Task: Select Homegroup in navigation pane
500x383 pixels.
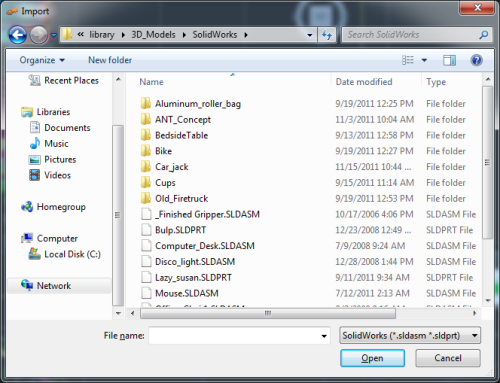Action: pyautogui.click(x=53, y=207)
